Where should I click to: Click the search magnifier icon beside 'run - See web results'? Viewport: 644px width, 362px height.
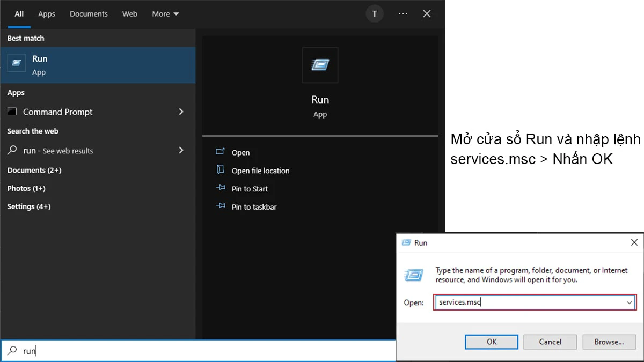click(12, 150)
